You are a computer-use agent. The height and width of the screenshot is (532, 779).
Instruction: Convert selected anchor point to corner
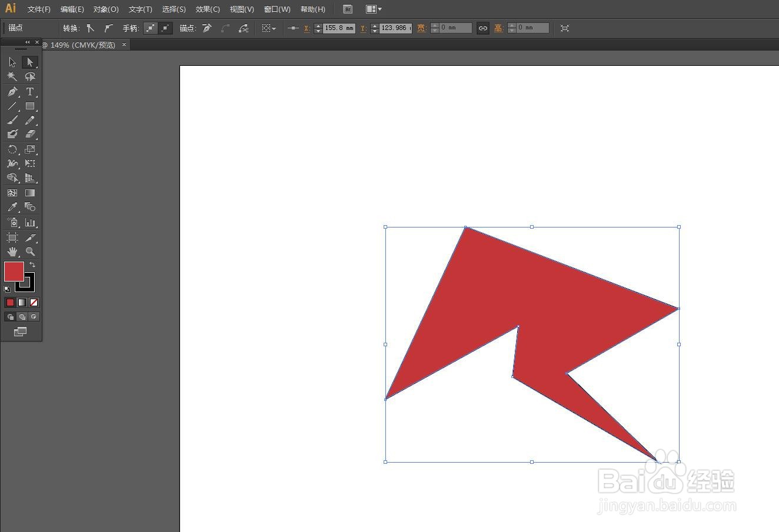coord(90,28)
